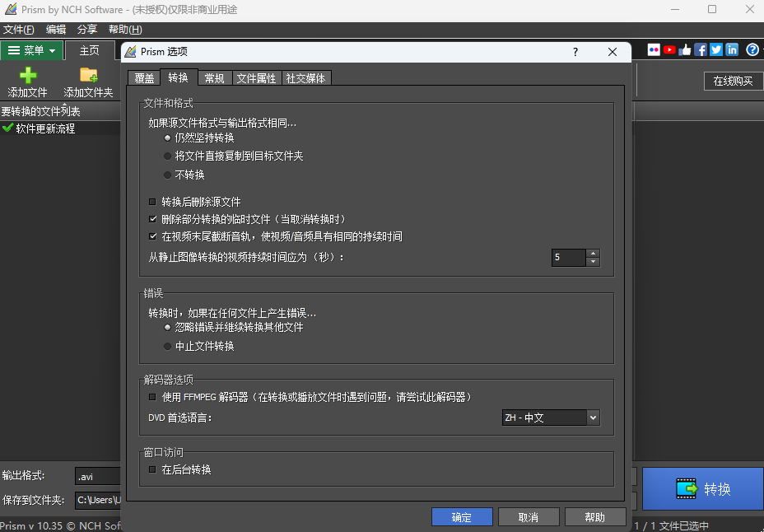Switch to the 常规 tab
The width and height of the screenshot is (764, 532).
[x=214, y=78]
